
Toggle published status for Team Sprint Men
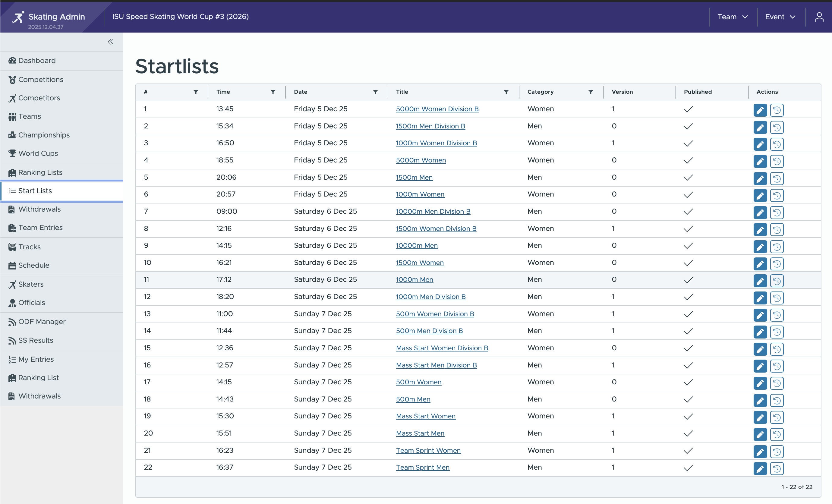point(688,468)
